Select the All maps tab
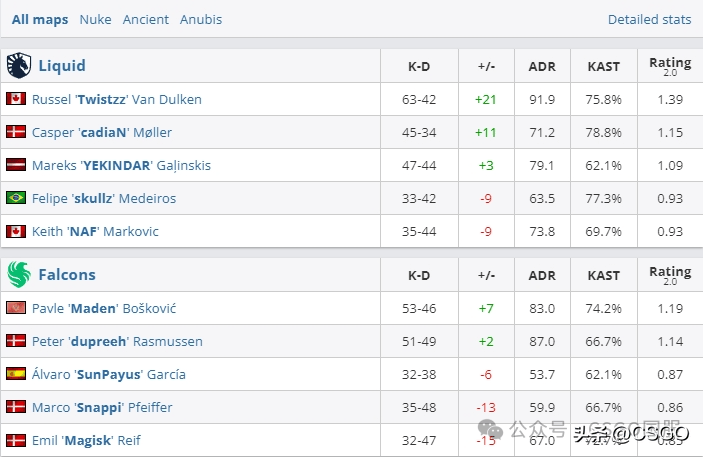This screenshot has height=457, width=703. tap(40, 19)
